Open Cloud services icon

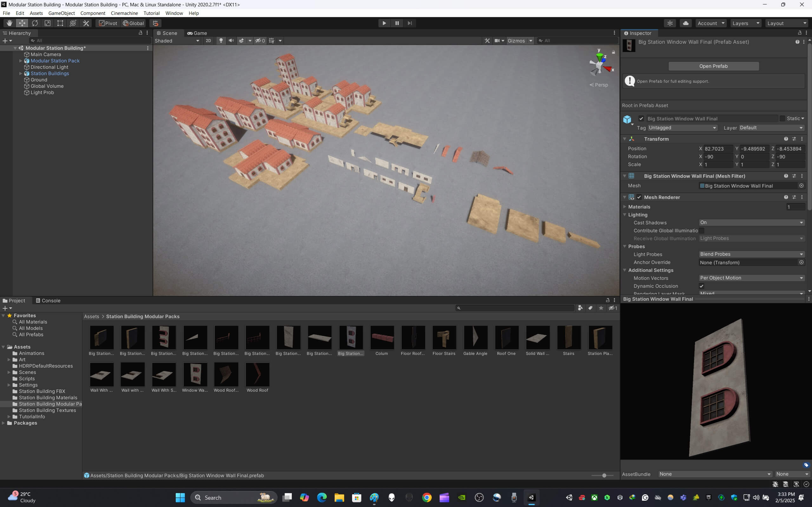coord(685,23)
